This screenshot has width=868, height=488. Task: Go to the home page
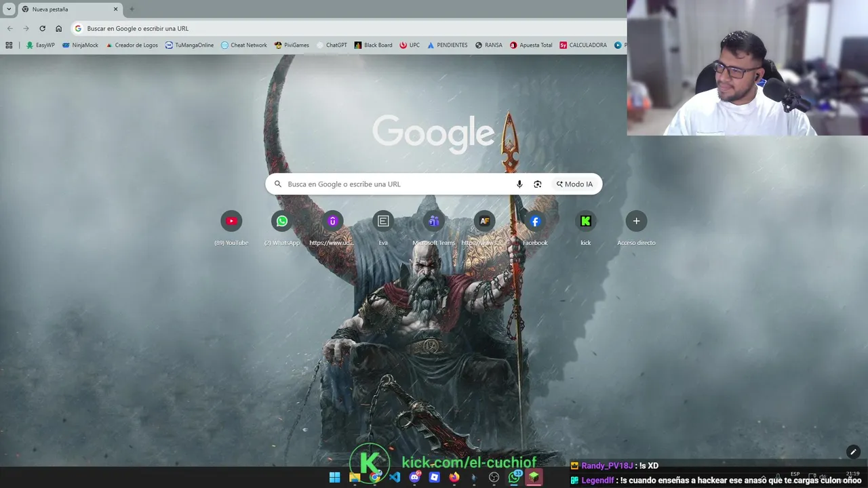[x=58, y=28]
